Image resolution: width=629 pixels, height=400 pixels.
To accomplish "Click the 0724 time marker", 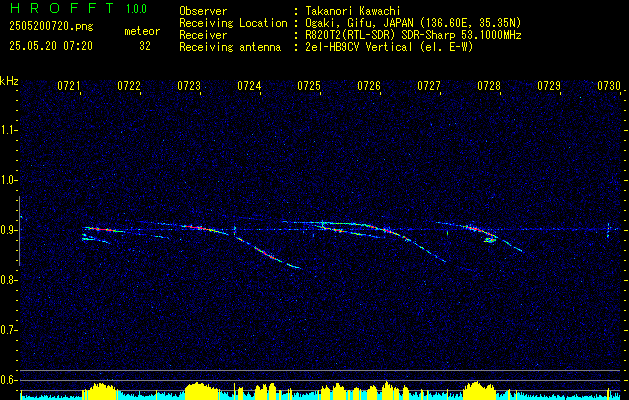I will [249, 85].
